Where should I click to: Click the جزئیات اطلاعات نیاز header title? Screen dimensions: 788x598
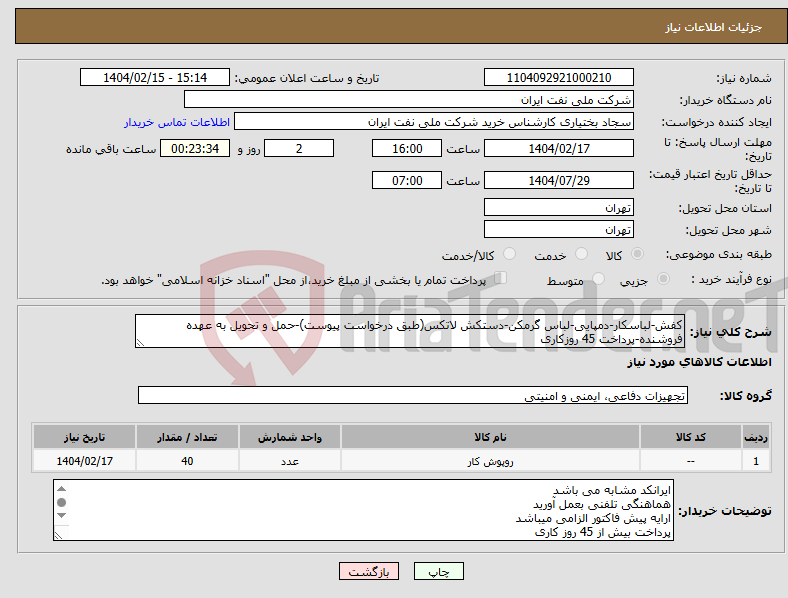714,27
